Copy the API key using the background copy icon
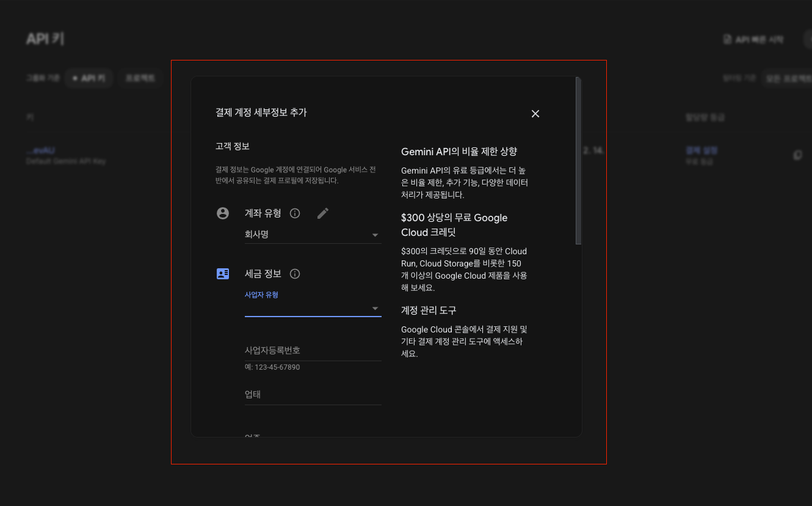This screenshot has width=812, height=506. pyautogui.click(x=797, y=155)
